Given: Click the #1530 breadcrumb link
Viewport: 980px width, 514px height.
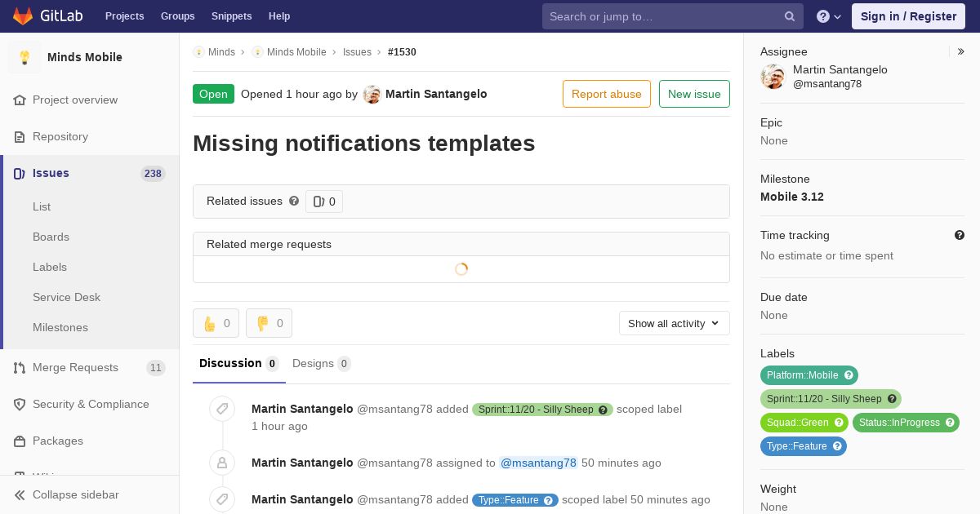Looking at the screenshot, I should (402, 52).
